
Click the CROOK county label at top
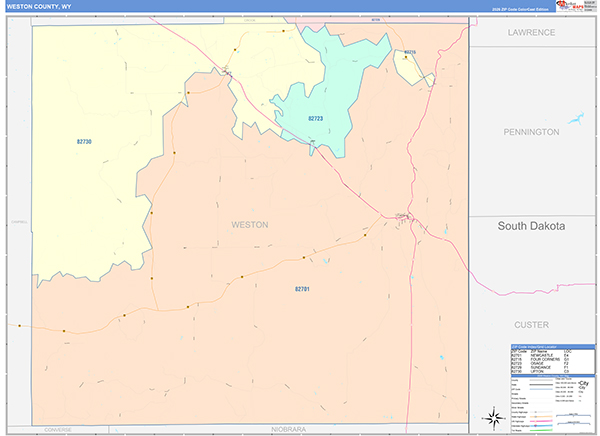[249, 20]
